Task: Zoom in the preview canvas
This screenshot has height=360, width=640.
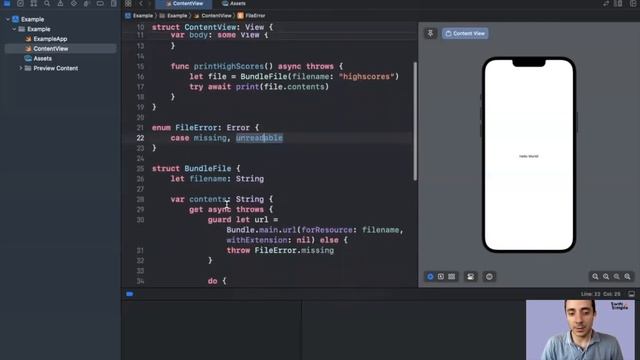Action: click(627, 277)
